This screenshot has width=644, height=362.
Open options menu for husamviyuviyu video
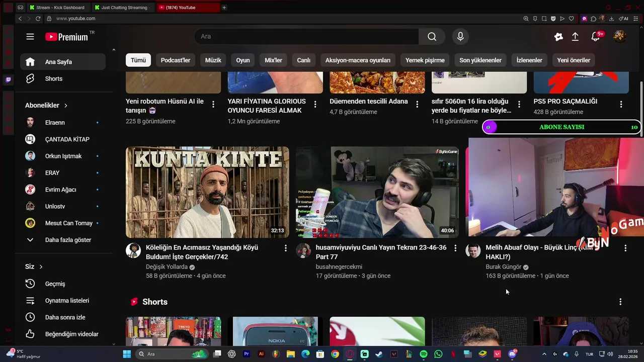(x=455, y=248)
